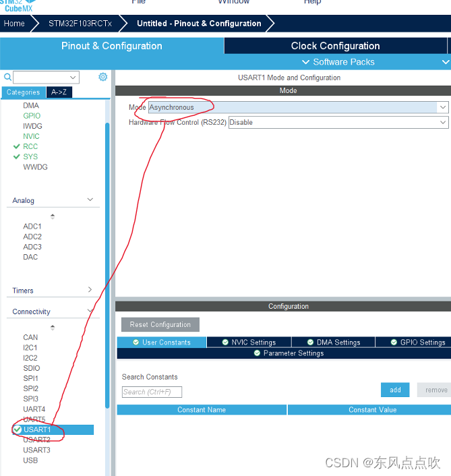The height and width of the screenshot is (476, 451).
Task: Select SPI1 under Connectivity
Action: pos(30,378)
